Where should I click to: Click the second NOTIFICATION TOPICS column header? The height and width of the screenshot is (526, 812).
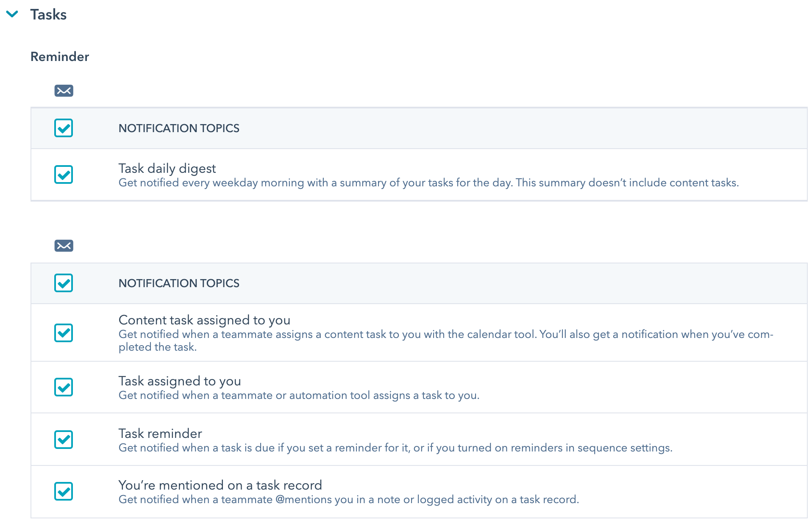[x=179, y=283]
